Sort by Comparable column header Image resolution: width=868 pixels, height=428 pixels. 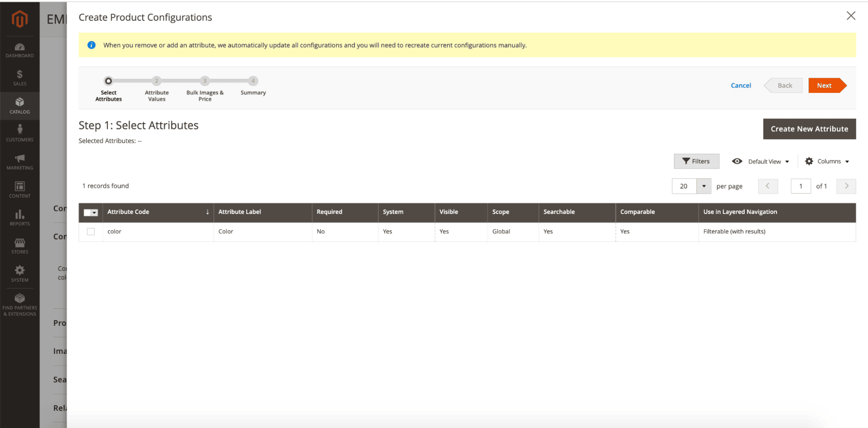657,212
